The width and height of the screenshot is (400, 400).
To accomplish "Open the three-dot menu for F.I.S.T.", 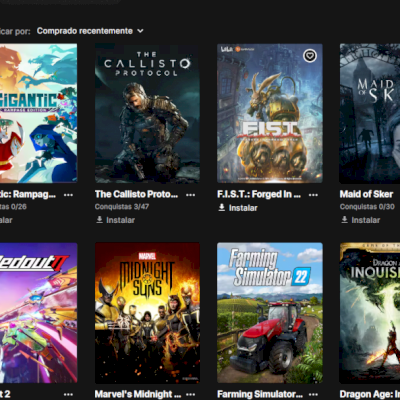I will [x=313, y=195].
